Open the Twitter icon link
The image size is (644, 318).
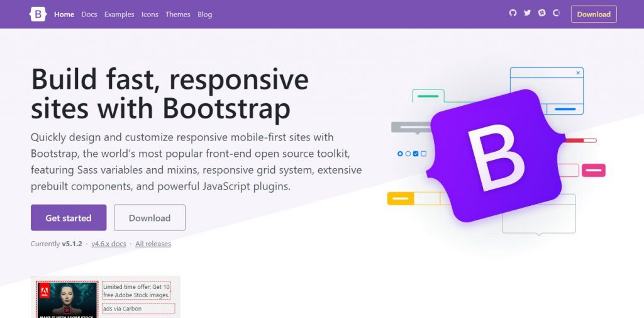pyautogui.click(x=528, y=13)
